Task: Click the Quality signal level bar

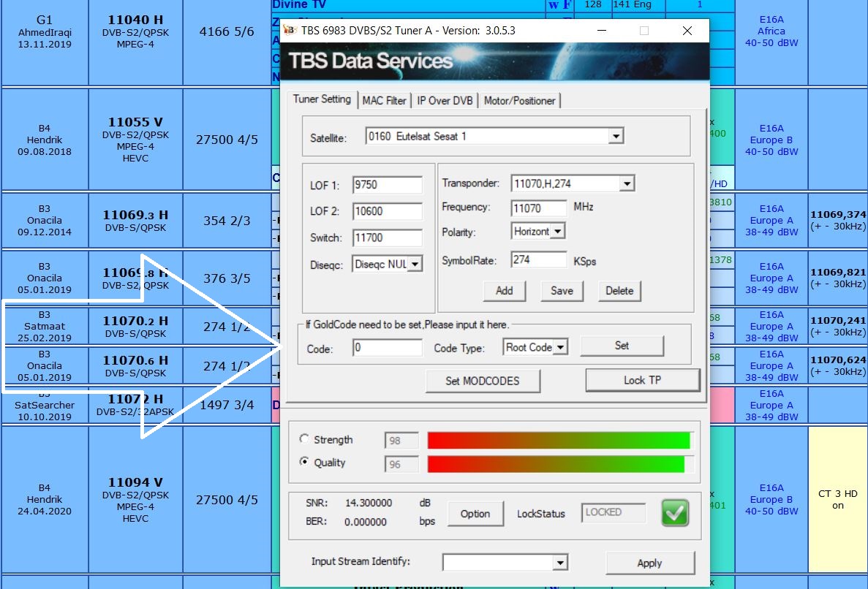Action: (559, 463)
